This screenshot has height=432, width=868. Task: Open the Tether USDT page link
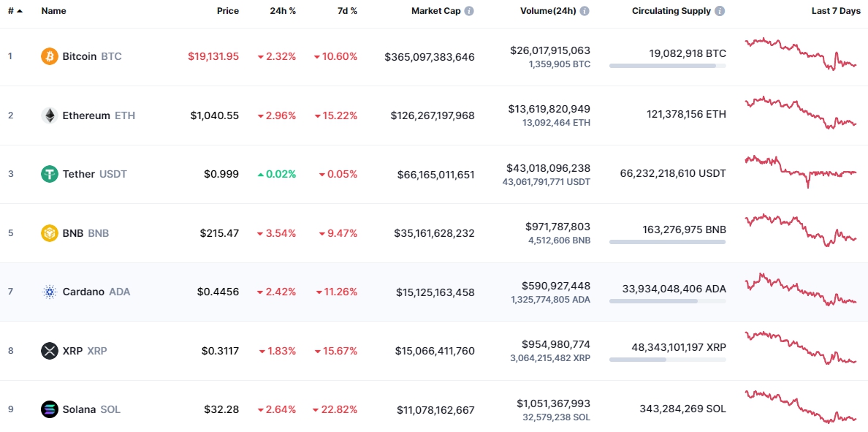point(95,174)
